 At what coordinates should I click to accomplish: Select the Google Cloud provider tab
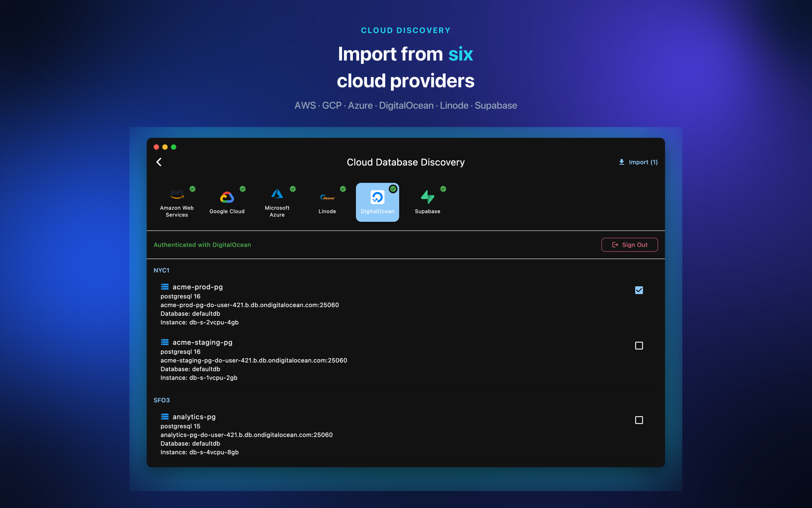(227, 202)
